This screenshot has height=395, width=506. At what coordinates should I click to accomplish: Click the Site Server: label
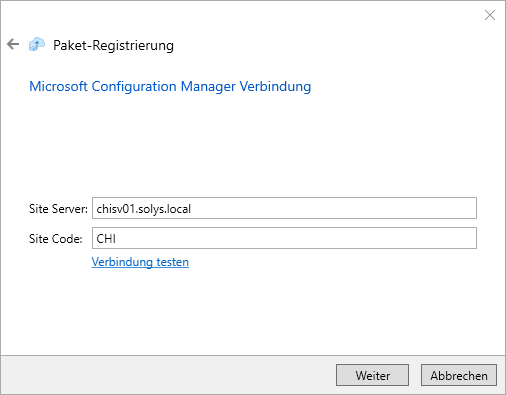58,209
